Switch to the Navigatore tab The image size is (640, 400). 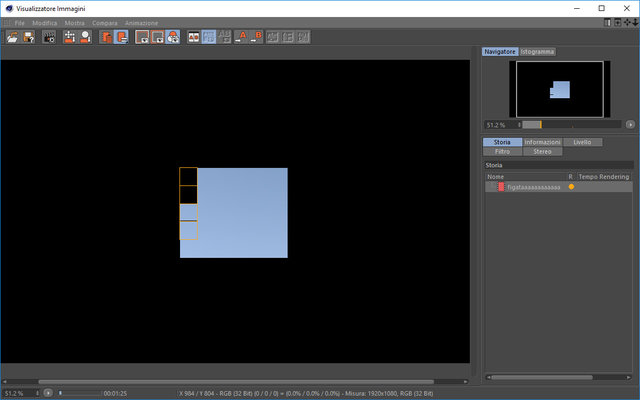pyautogui.click(x=500, y=52)
